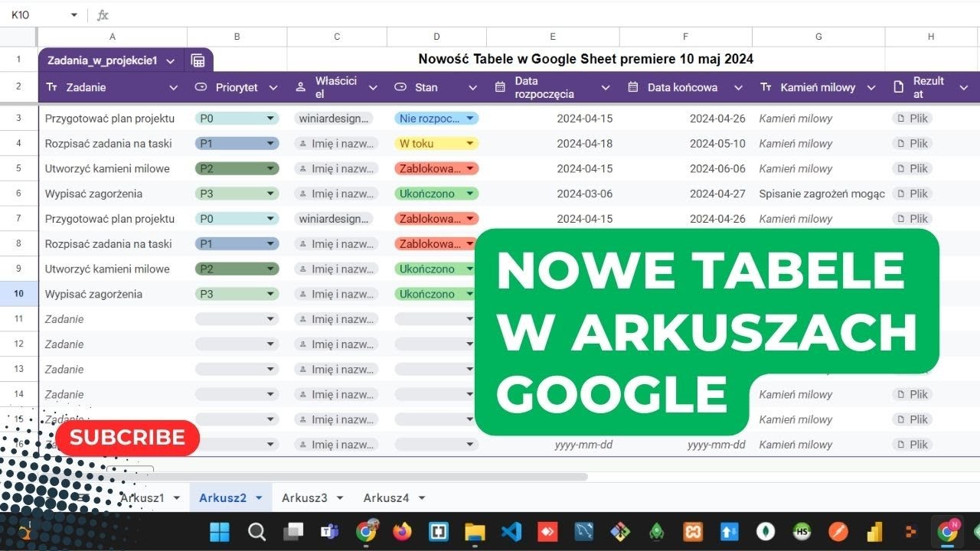This screenshot has height=551, width=980.
Task: Open the table options icon beside Zadania_w_projekcie1
Action: coord(198,60)
